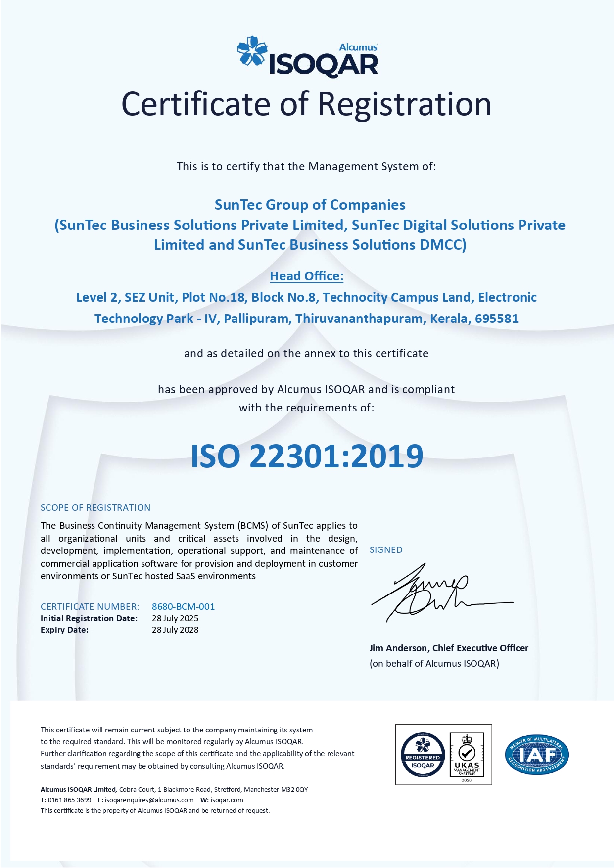Click Jim Anderson, Chief Executive Officer text
The image size is (614, 868).
449,648
